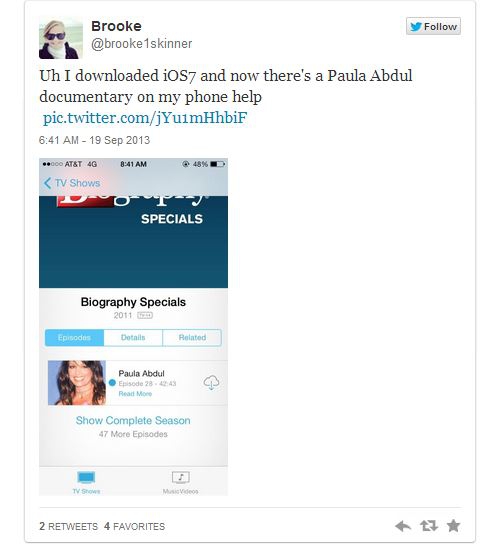The width and height of the screenshot is (504, 551).
Task: Expand Read More episode description
Action: point(135,394)
